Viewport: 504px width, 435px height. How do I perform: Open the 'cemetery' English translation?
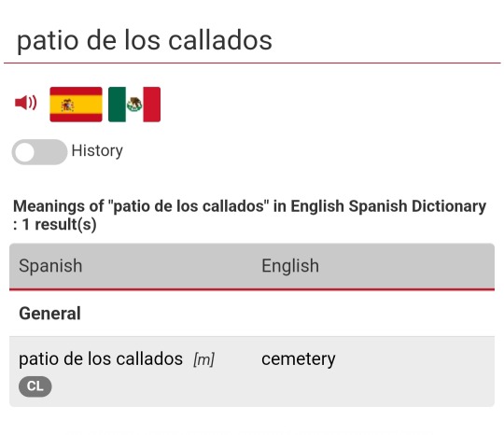coord(299,359)
